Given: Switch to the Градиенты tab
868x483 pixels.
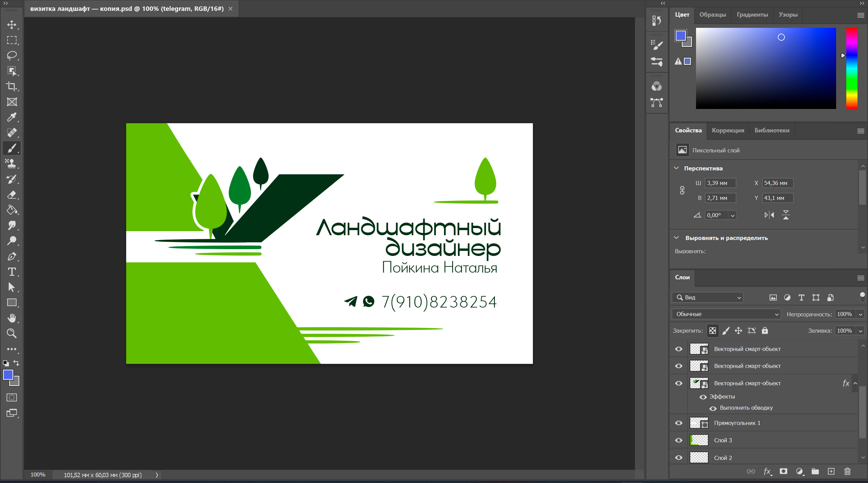Looking at the screenshot, I should click(752, 15).
